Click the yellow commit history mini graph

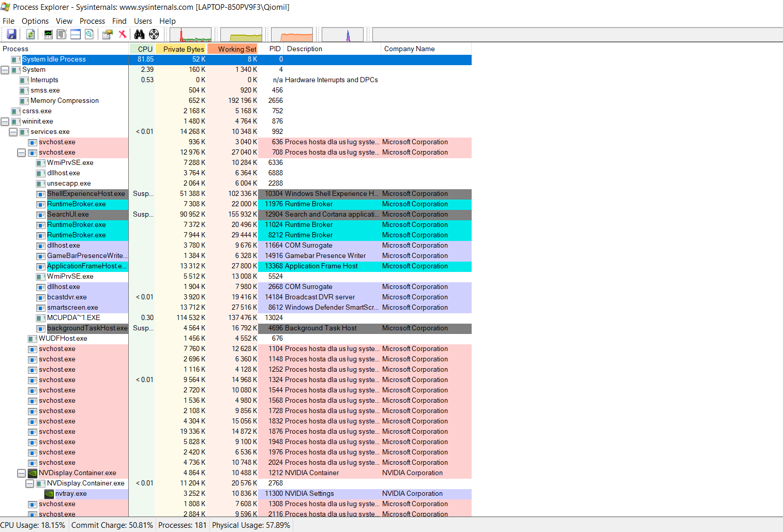[x=242, y=35]
